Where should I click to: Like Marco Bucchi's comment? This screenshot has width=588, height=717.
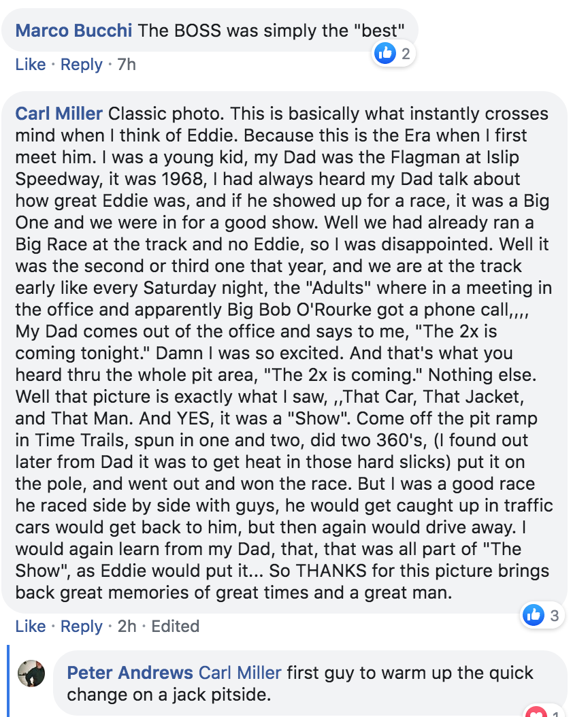coord(30,65)
